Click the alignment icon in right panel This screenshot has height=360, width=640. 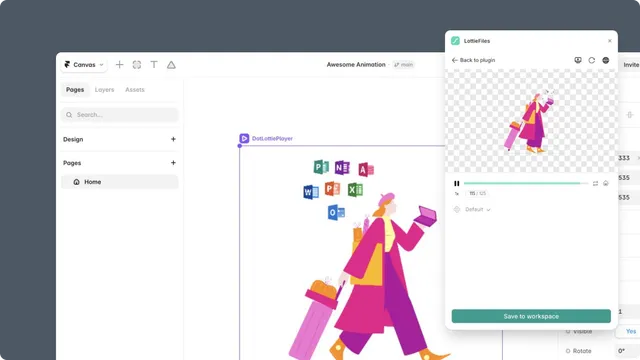point(630,115)
